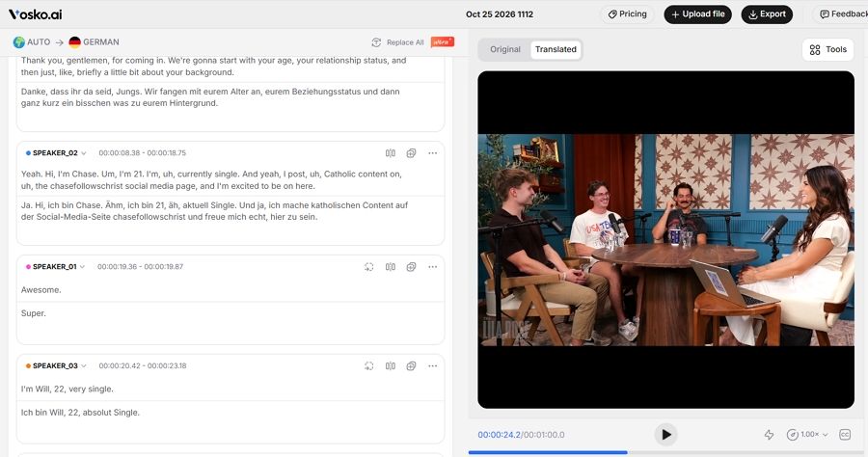Viewport: 868px width, 457px height.
Task: Click Replace All in the transcript header
Action: coord(405,42)
